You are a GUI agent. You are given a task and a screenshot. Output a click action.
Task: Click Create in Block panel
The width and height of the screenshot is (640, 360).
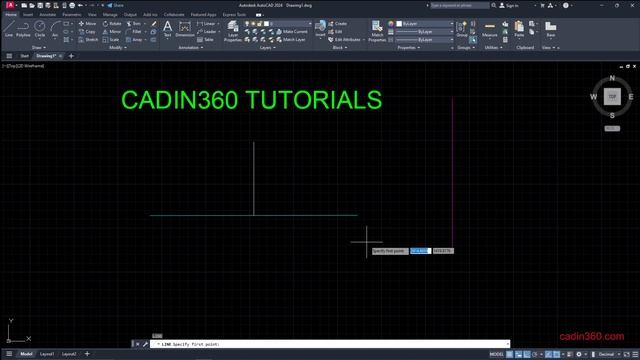pyautogui.click(x=338, y=24)
